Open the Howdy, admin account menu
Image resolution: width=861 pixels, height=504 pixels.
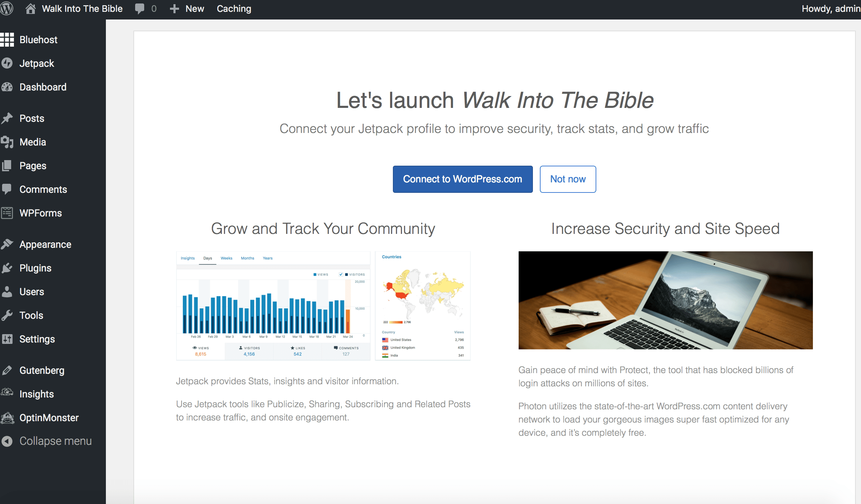point(831,8)
